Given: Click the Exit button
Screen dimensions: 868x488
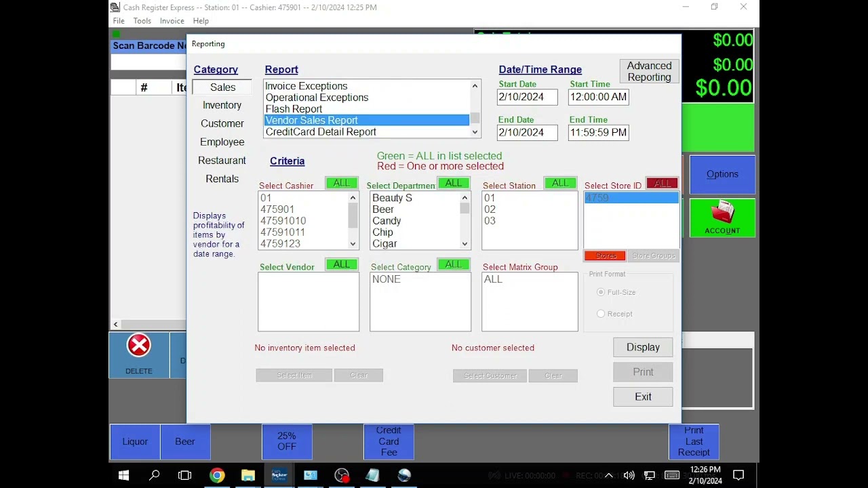Looking at the screenshot, I should click(x=643, y=397).
